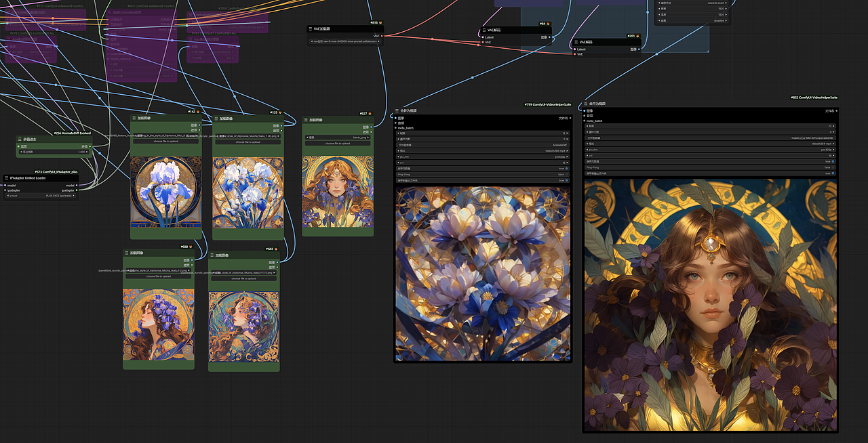The width and height of the screenshot is (868, 443).
Task: Click the fox badge icon beside #816
Action: (x=380, y=22)
